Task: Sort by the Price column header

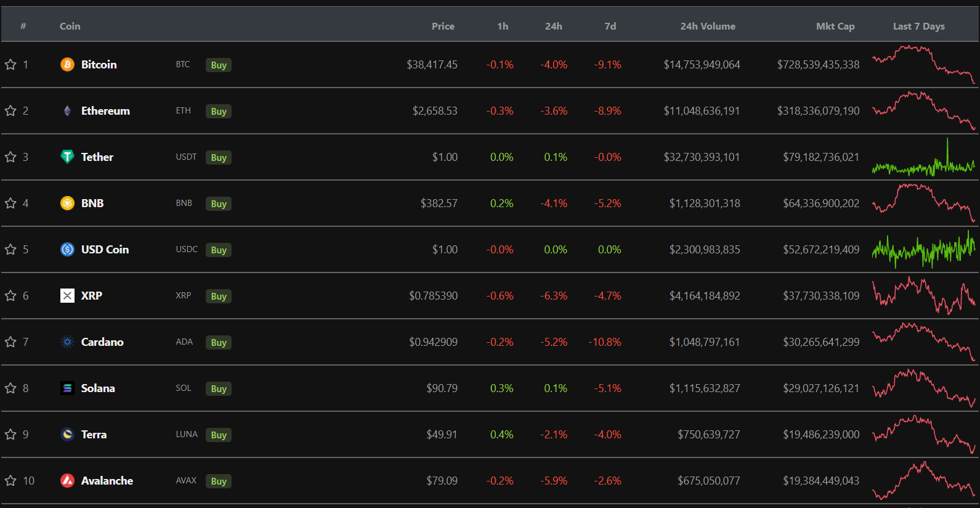Action: pyautogui.click(x=443, y=27)
